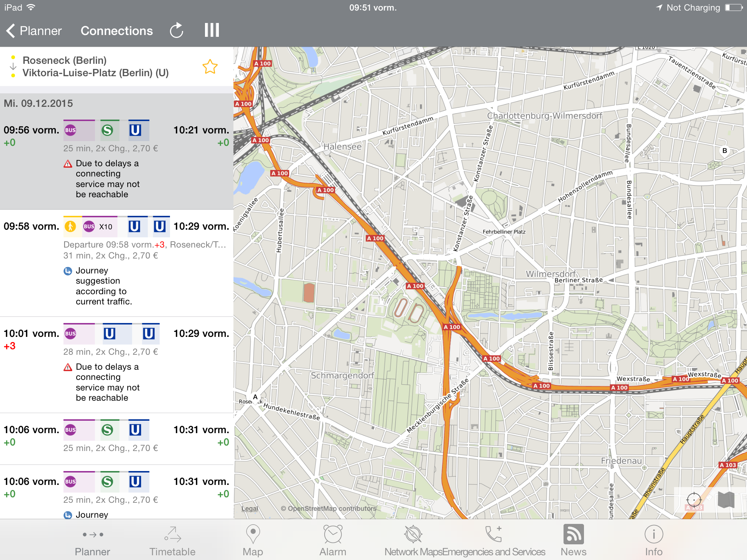Click the Charlottenburg-Wilmersdorf label on map

(545, 116)
